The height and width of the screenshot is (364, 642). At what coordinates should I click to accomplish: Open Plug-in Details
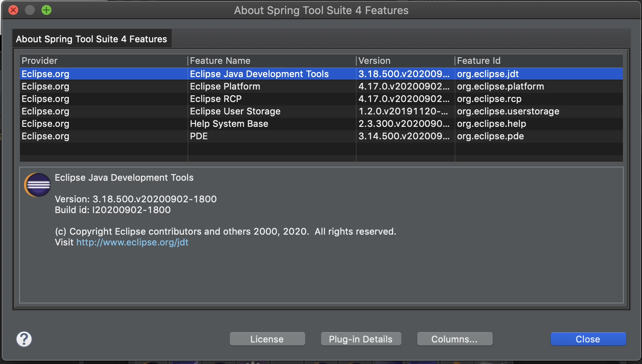click(360, 339)
